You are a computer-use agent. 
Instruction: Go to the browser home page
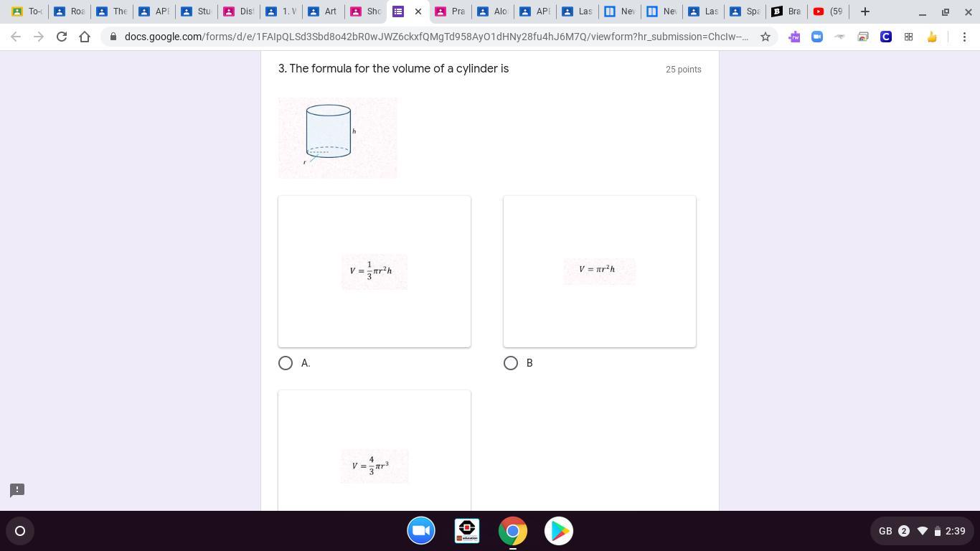85,37
